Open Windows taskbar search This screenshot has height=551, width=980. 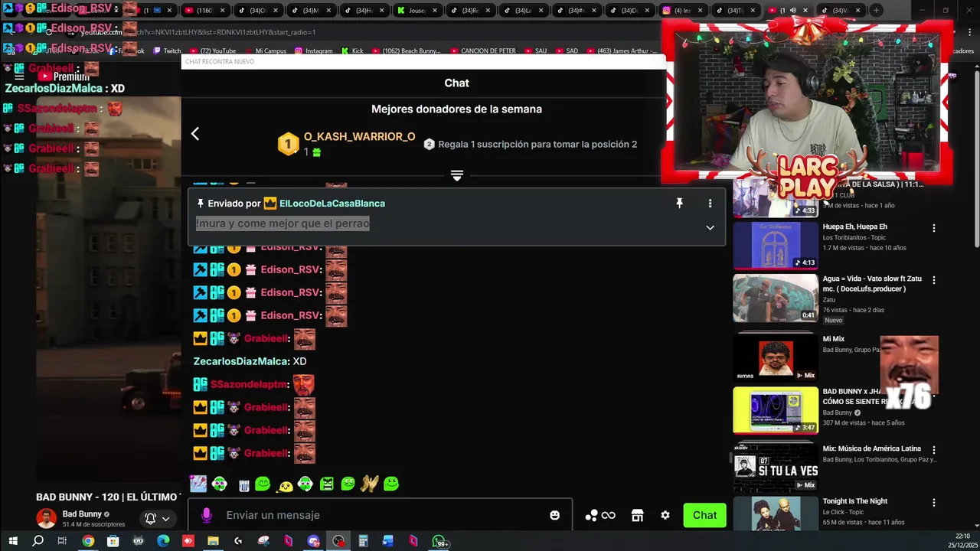click(38, 541)
